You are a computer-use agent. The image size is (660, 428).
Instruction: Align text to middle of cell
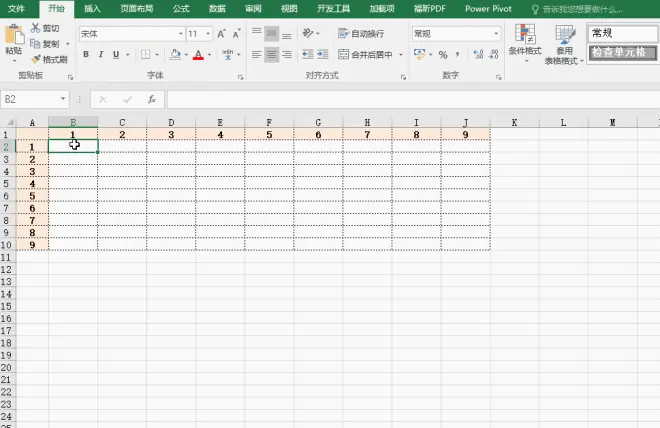pos(271,33)
